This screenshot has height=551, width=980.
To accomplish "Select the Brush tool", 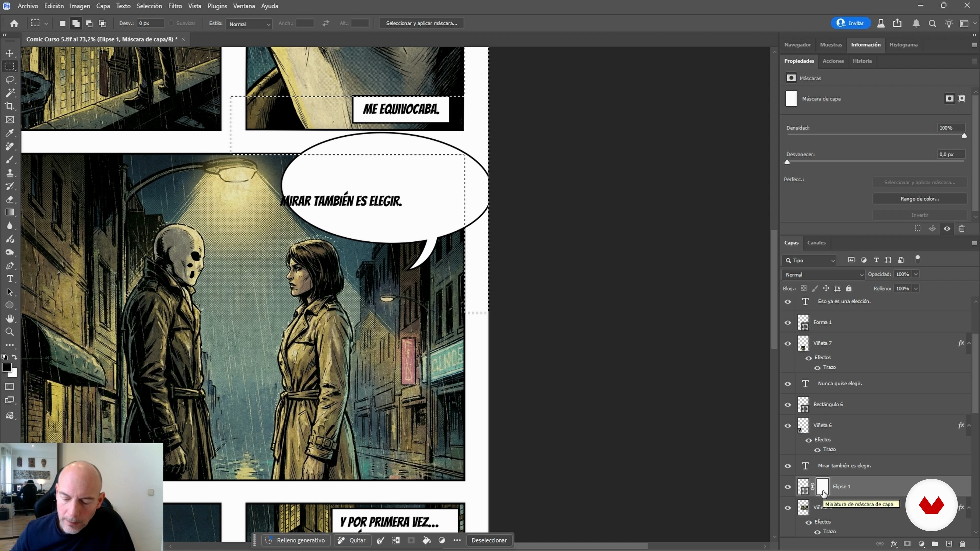I will 10,159.
